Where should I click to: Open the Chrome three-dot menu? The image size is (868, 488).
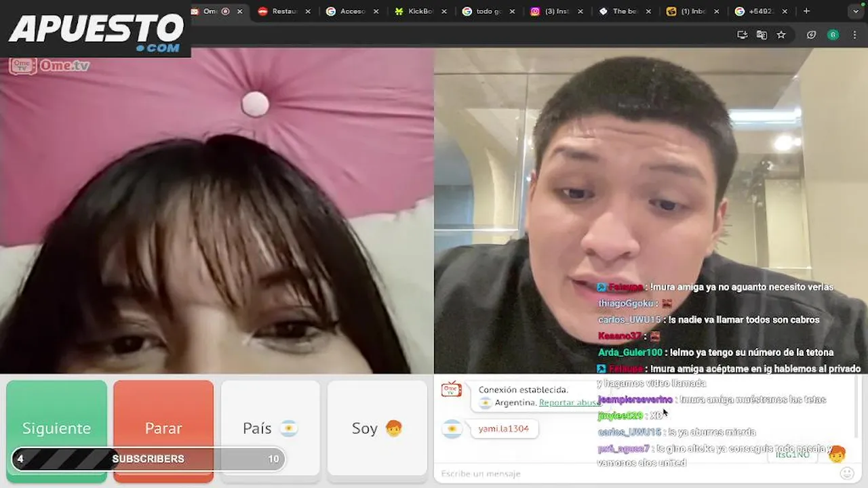[855, 35]
